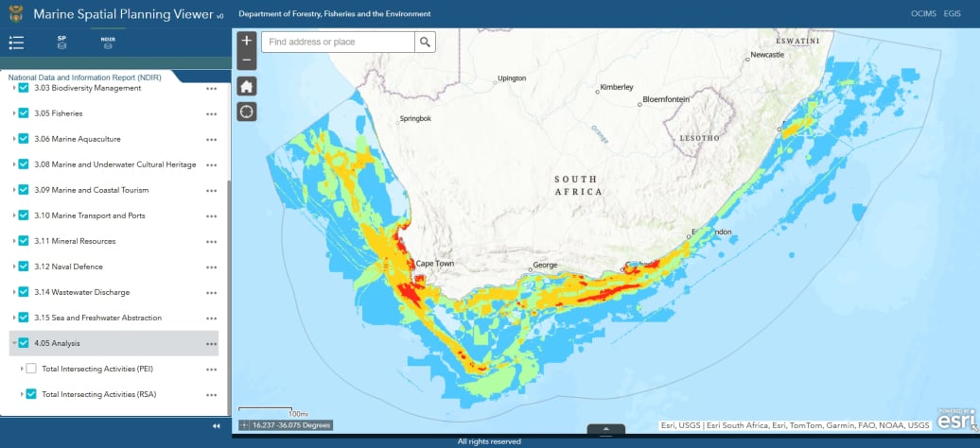
Task: Open the OCIMS link
Action: pyautogui.click(x=924, y=14)
